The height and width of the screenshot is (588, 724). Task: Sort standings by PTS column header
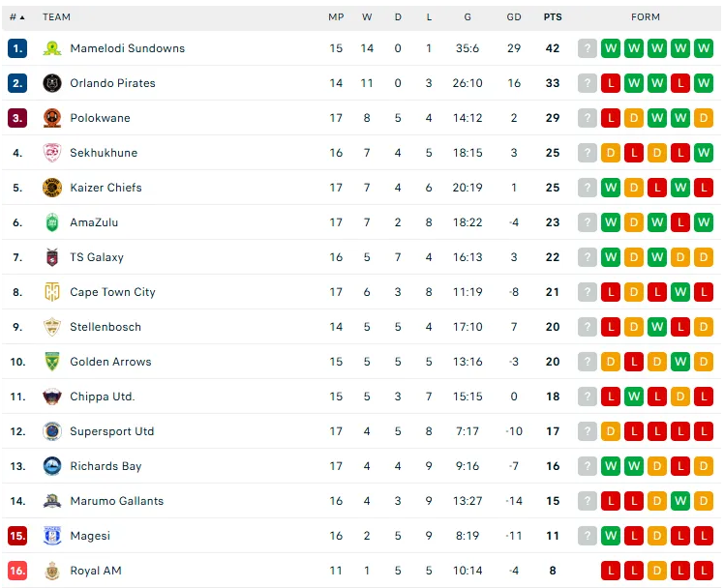coord(553,17)
